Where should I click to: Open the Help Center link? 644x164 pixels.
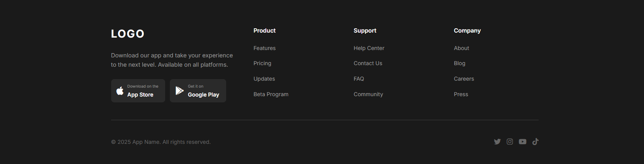point(369,48)
